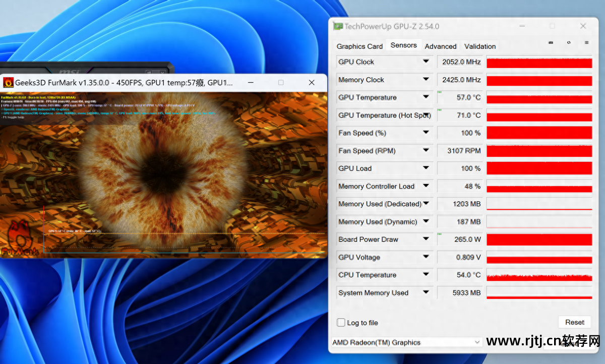This screenshot has height=364, width=605.
Task: Click the FurMark title bar text
Action: pos(124,83)
